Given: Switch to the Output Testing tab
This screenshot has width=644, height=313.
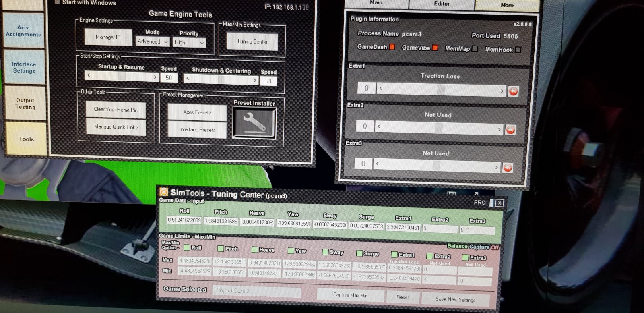Looking at the screenshot, I should click(x=25, y=104).
